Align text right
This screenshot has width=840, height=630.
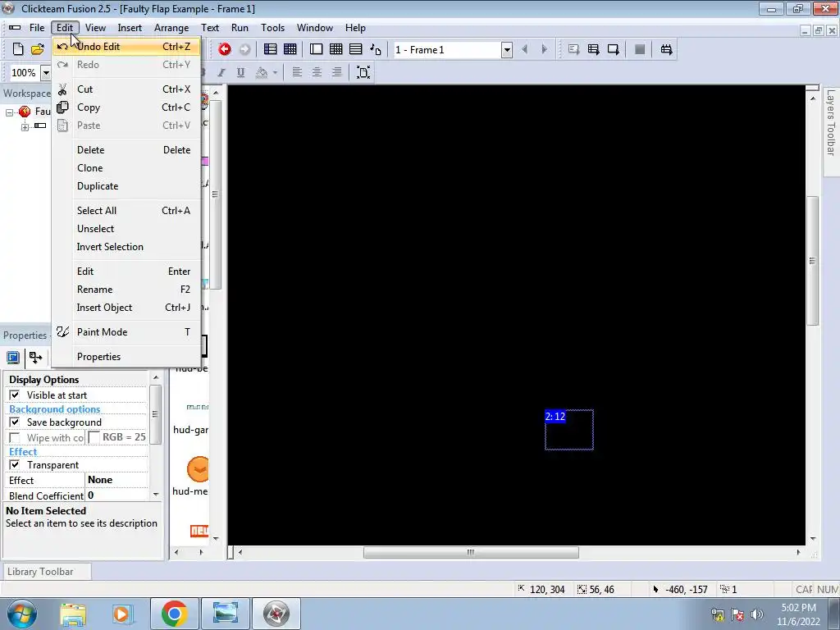pos(336,72)
